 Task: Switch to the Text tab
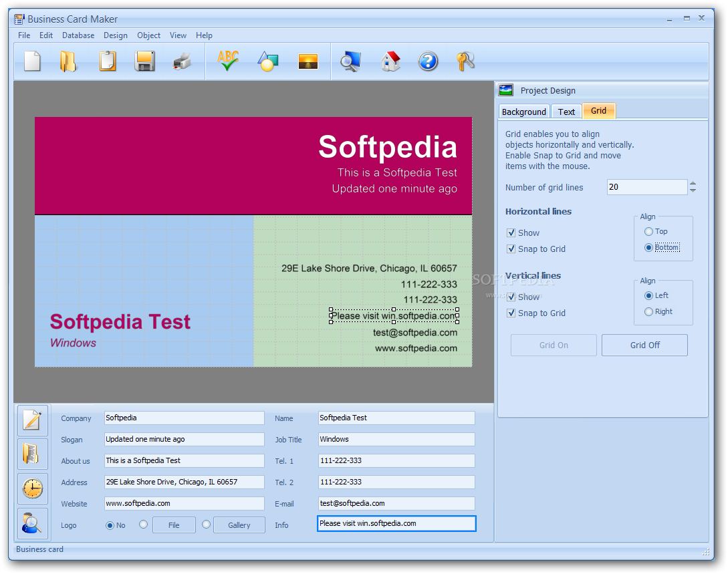point(566,112)
